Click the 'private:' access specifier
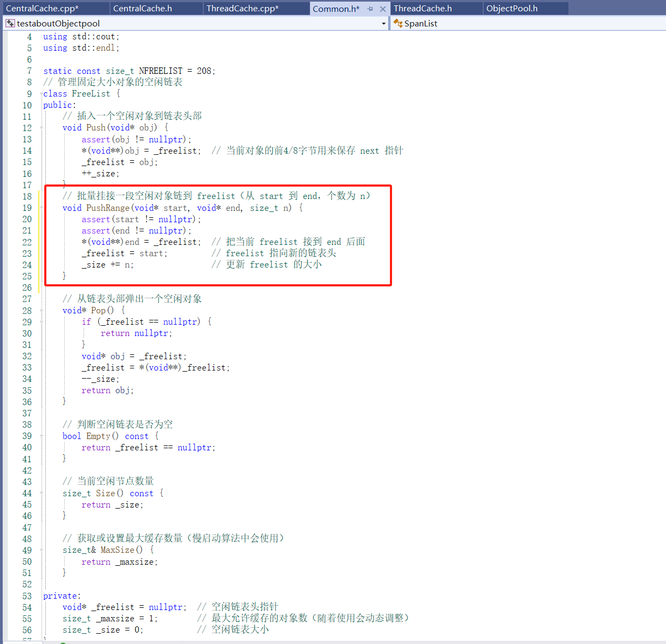This screenshot has width=666, height=644. pos(62,596)
